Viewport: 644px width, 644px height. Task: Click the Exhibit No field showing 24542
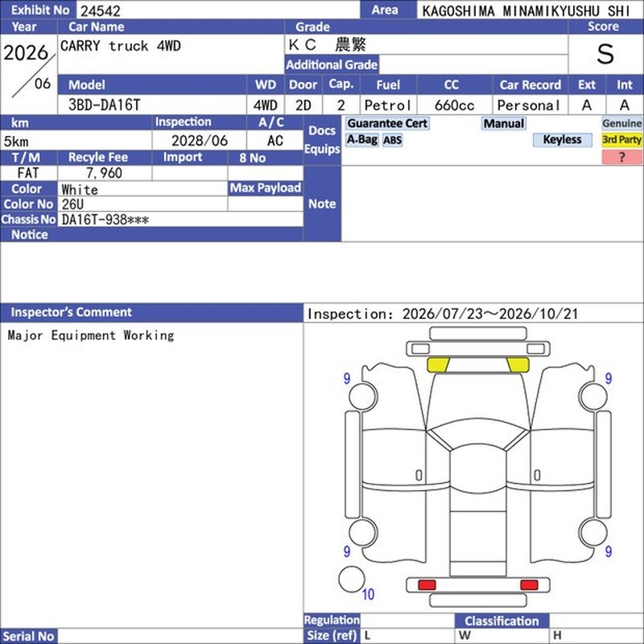217,10
